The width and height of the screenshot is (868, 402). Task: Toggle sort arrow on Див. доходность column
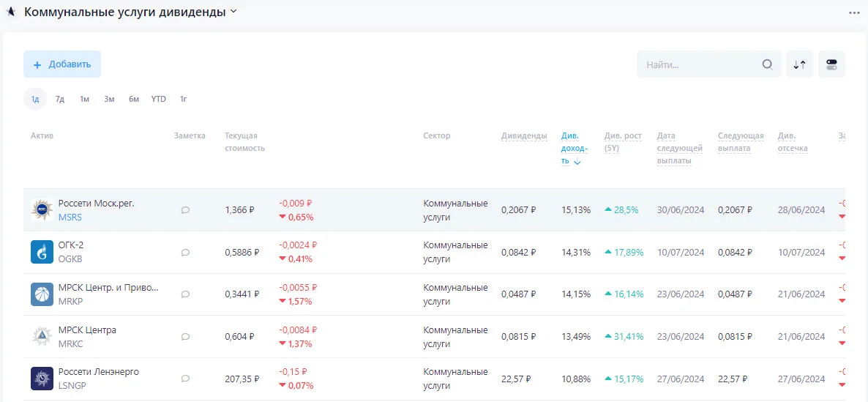coord(577,162)
